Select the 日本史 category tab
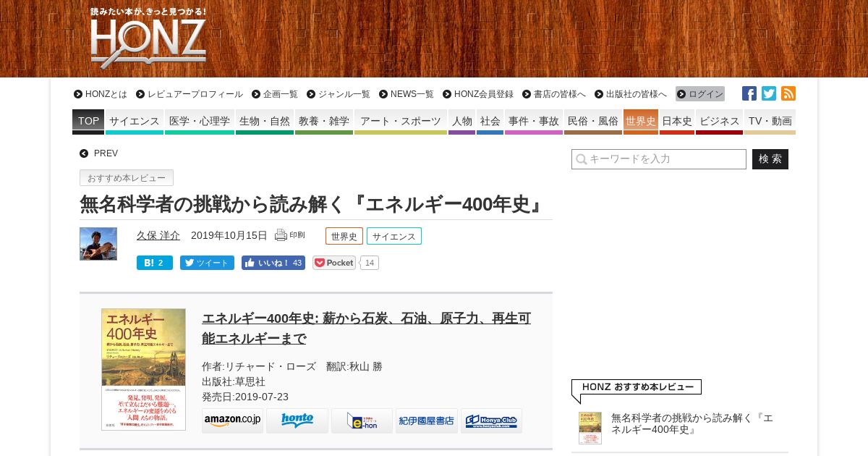The height and width of the screenshot is (456, 868). pyautogui.click(x=677, y=121)
